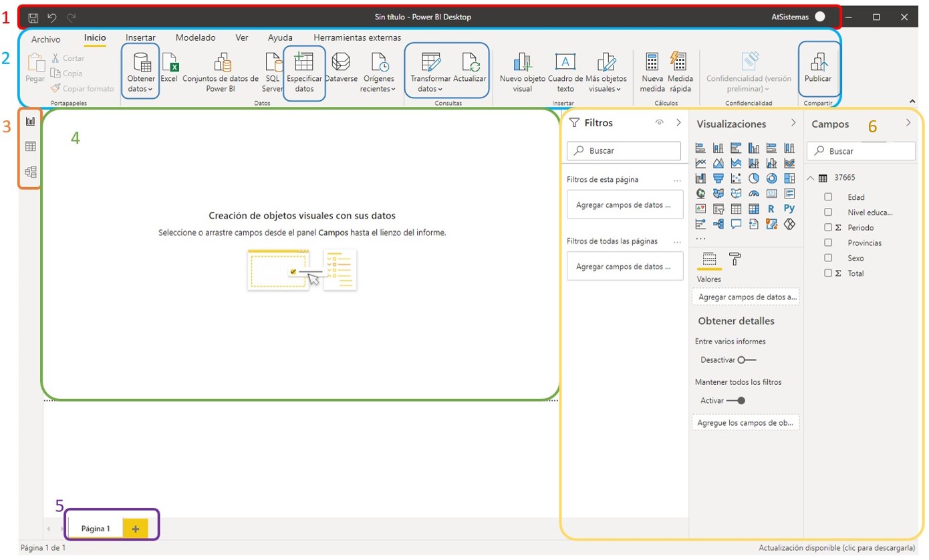Expand the Más objetos visuales dropdown
The width and height of the screenshot is (929, 560).
pos(606,72)
